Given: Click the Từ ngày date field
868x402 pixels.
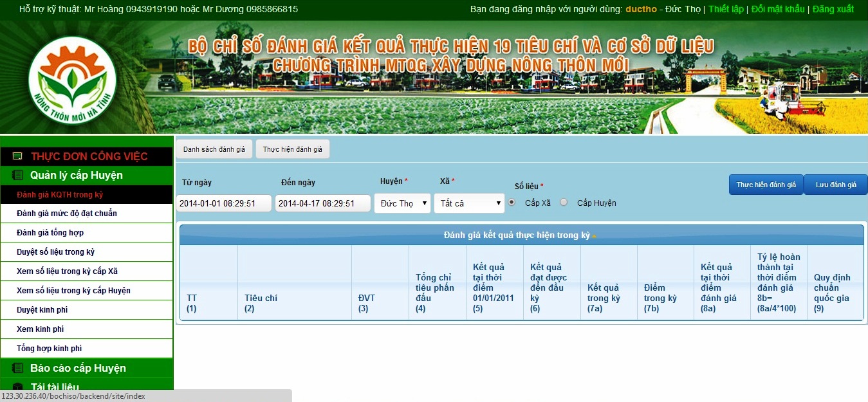Looking at the screenshot, I should [224, 203].
